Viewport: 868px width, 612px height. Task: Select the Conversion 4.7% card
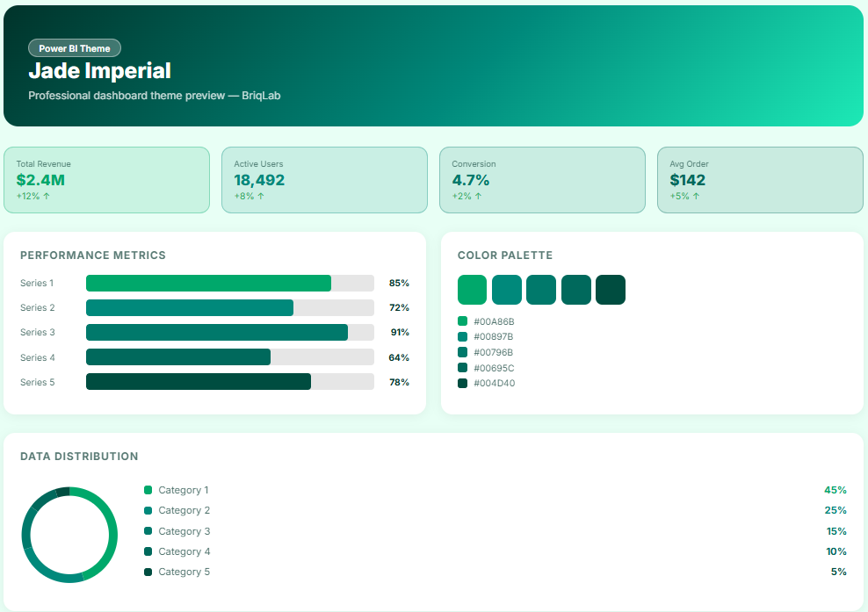coord(542,180)
